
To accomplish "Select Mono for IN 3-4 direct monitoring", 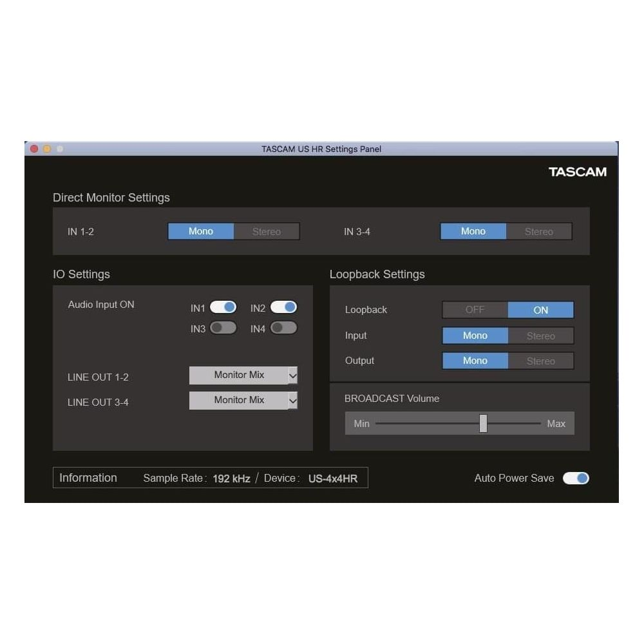I will (473, 231).
